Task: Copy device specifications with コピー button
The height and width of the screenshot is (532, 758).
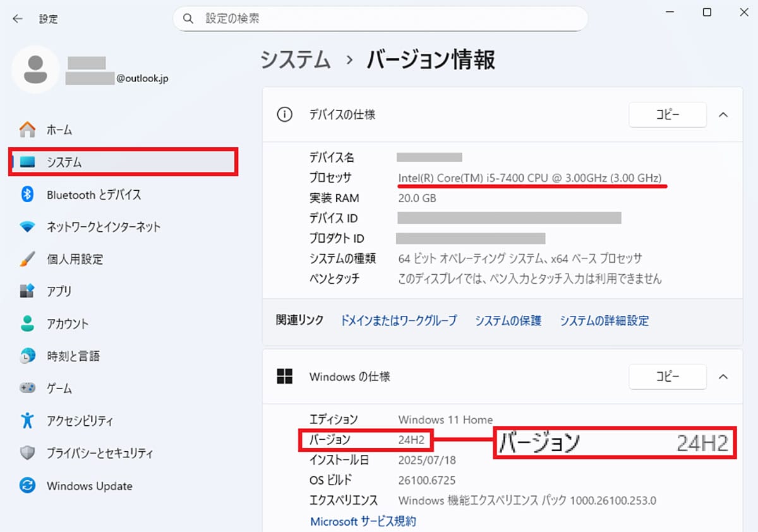Action: coord(667,115)
